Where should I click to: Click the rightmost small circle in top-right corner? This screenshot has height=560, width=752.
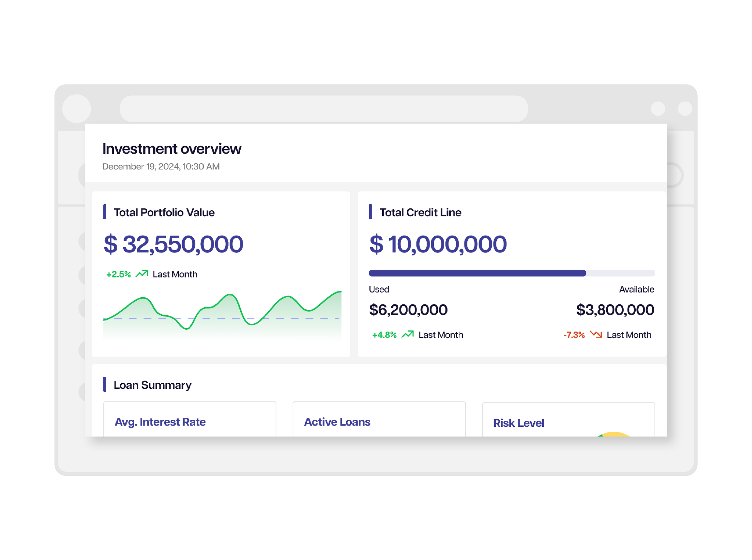[x=685, y=108]
